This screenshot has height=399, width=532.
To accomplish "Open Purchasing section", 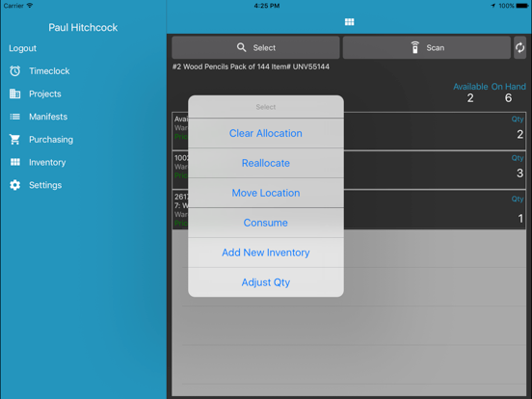I will 51,140.
